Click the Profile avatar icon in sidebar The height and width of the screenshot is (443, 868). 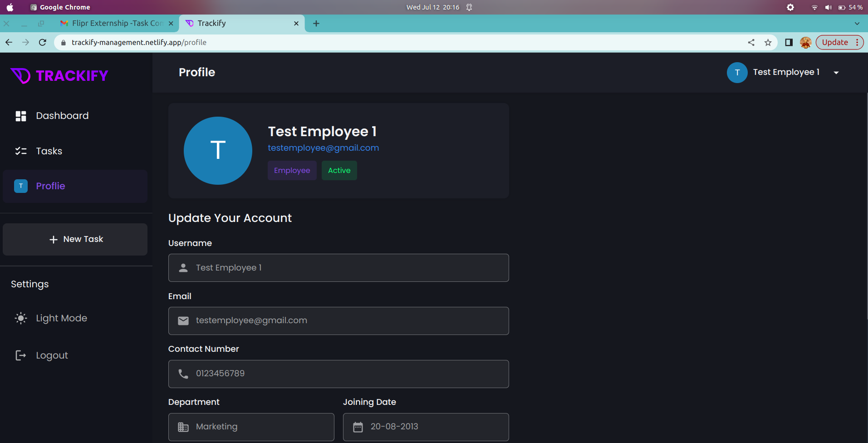(x=21, y=186)
